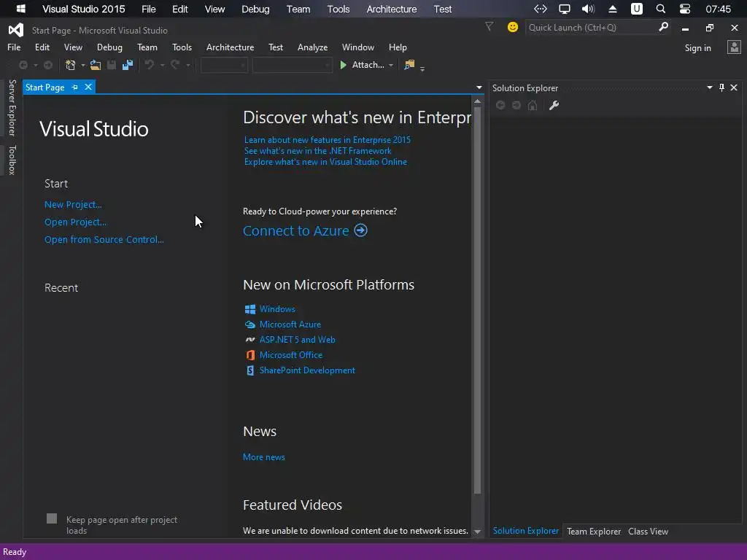Open the document tabs list dropdown arrow
The width and height of the screenshot is (747, 560).
pos(479,87)
